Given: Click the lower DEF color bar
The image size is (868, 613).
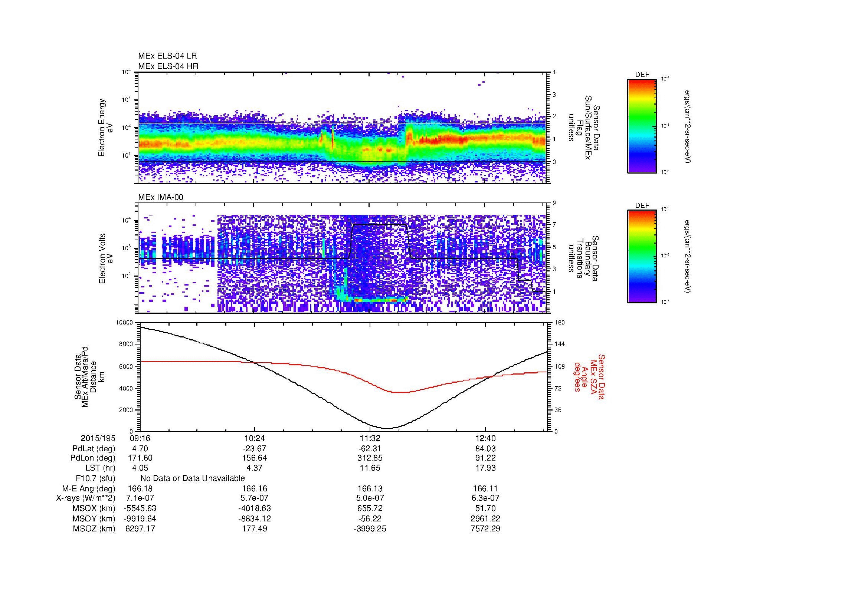Looking at the screenshot, I should [x=642, y=257].
